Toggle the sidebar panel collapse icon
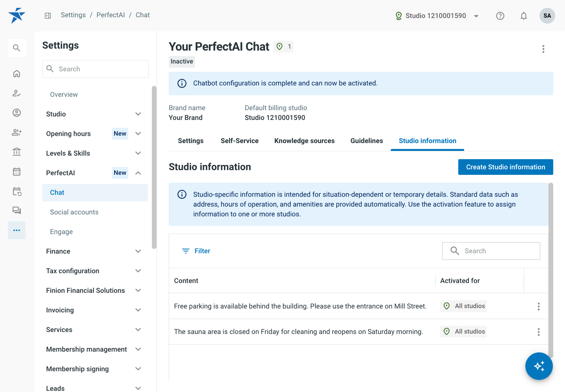This screenshot has width=565, height=392. [x=48, y=16]
